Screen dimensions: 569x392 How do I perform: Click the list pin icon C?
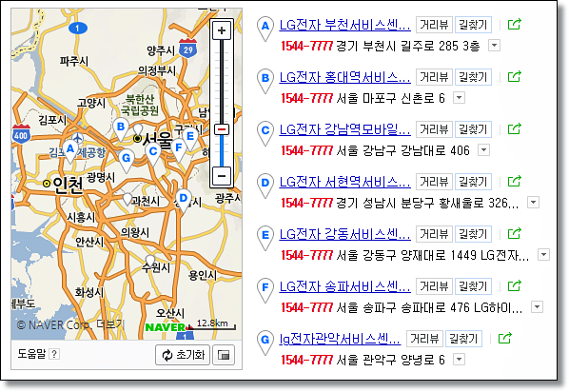[265, 133]
